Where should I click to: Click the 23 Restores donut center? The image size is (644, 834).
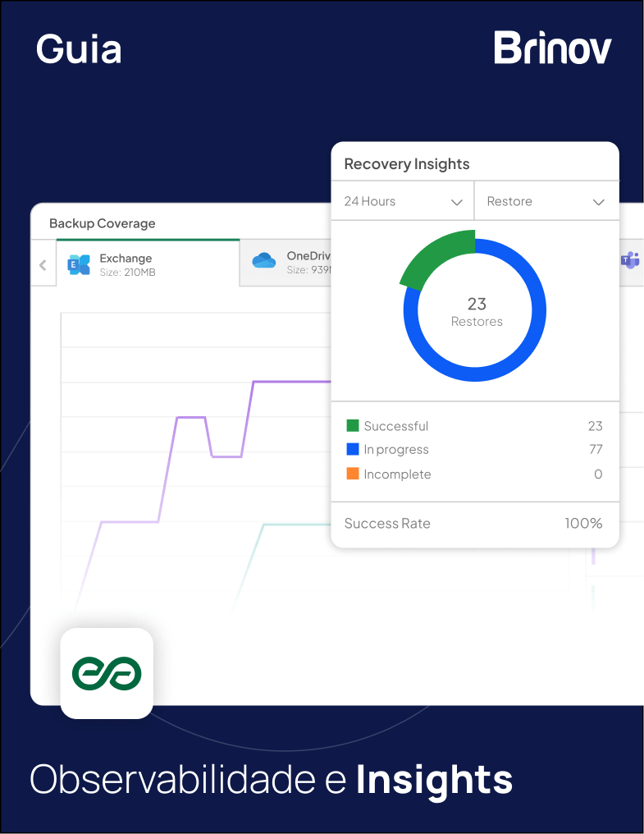tap(477, 312)
